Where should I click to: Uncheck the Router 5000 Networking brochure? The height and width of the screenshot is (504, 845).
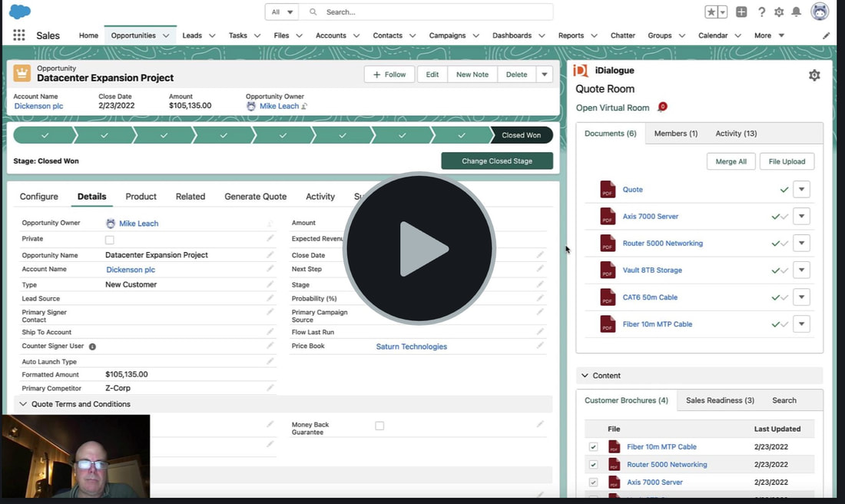pyautogui.click(x=593, y=465)
